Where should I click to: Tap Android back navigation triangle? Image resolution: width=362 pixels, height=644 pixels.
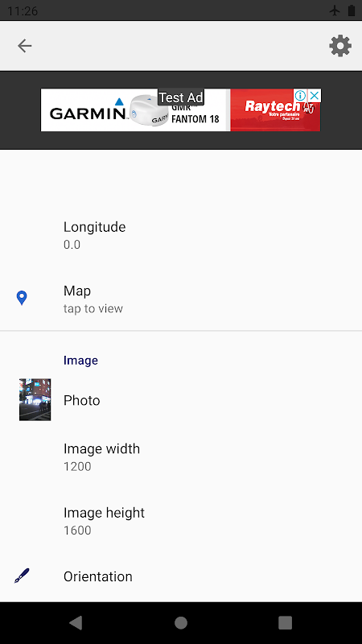click(76, 622)
